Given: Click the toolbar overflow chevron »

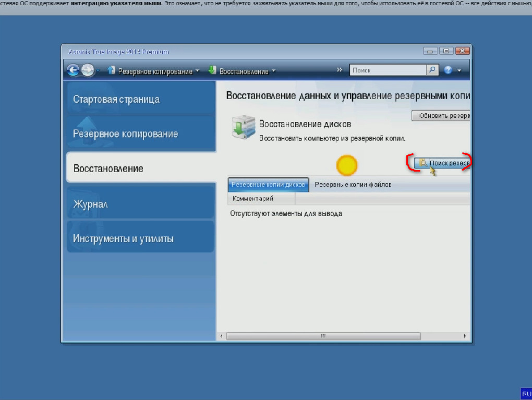Looking at the screenshot, I should [340, 70].
